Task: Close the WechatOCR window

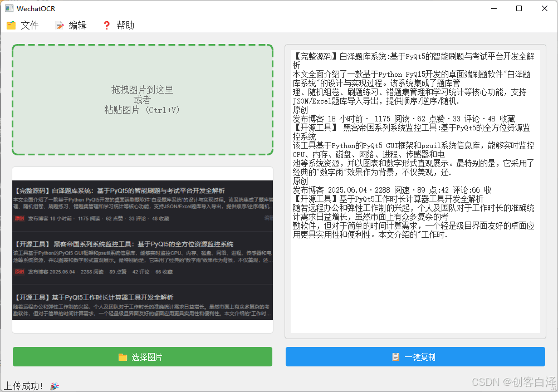Action: pyautogui.click(x=545, y=8)
